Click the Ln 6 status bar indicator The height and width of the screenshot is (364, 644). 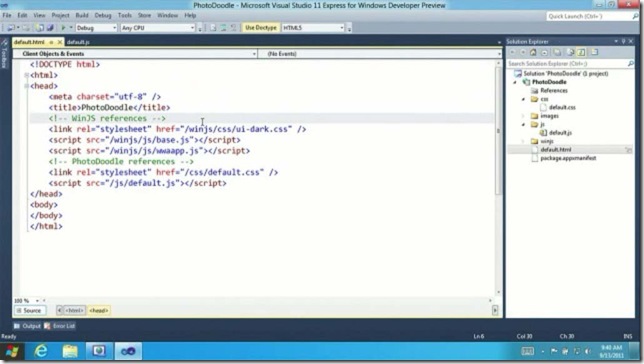pyautogui.click(x=478, y=336)
